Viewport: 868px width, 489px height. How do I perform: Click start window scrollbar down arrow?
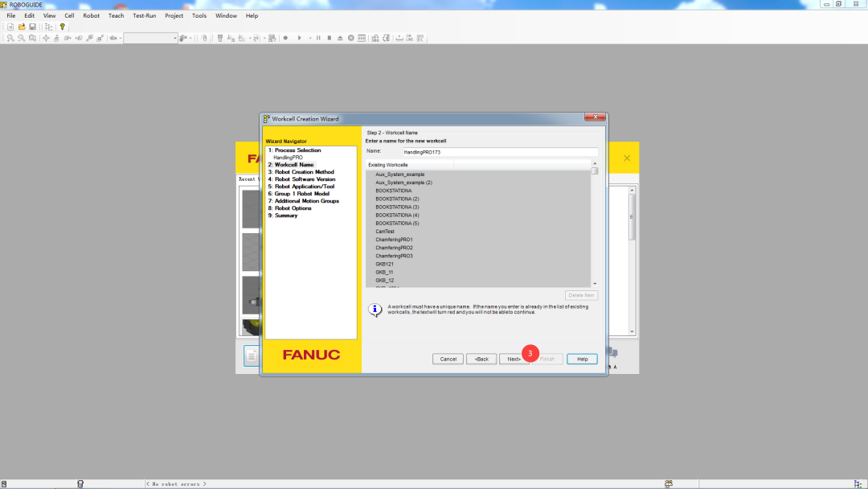pos(632,331)
